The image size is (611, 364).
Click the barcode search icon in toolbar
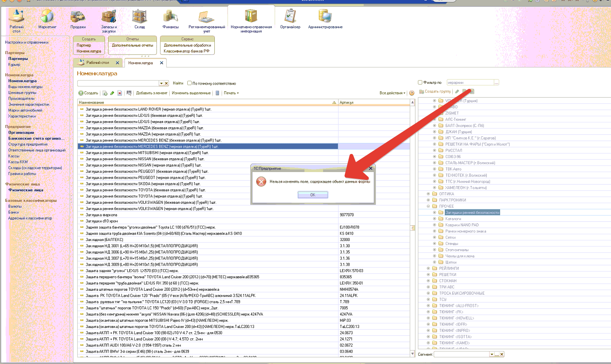(x=129, y=93)
